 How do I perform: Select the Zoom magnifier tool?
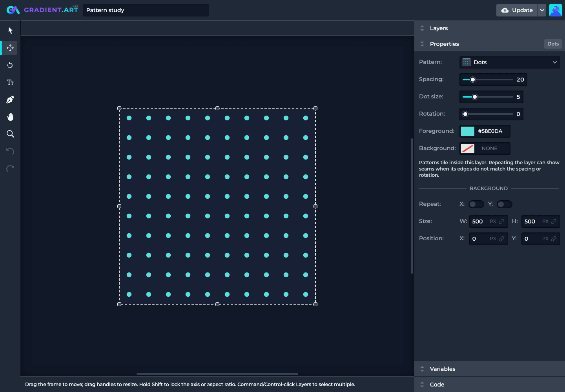(x=10, y=134)
